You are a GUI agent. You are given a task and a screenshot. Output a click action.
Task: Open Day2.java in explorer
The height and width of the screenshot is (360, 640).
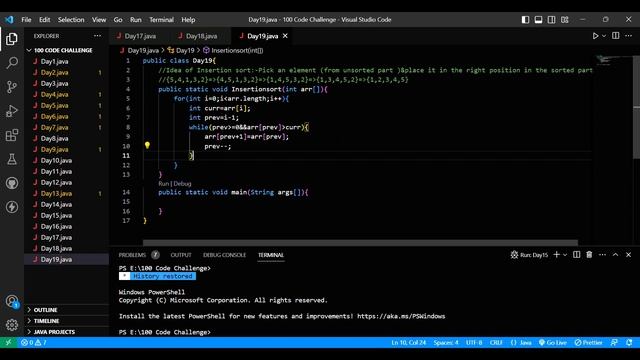pyautogui.click(x=54, y=72)
